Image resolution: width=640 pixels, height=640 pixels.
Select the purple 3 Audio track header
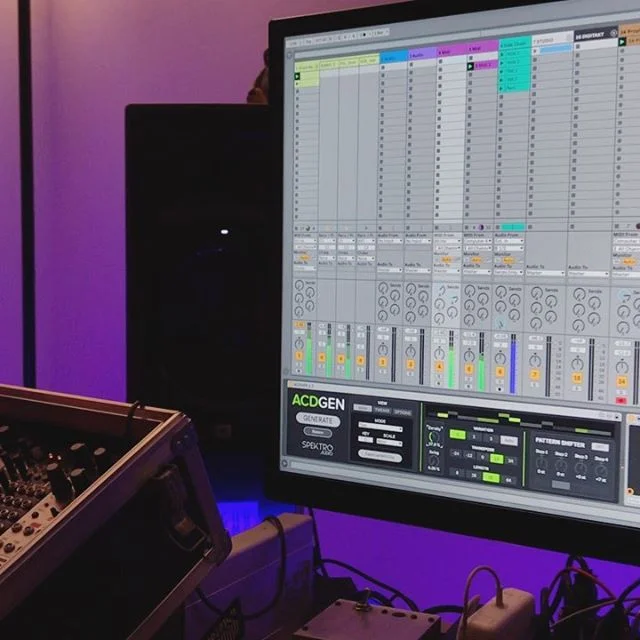(422, 54)
